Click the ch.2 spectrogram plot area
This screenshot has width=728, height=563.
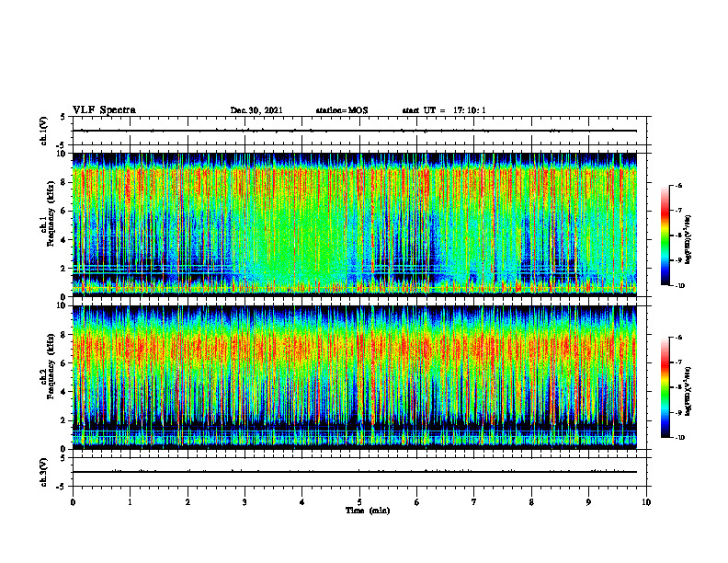coord(354,377)
